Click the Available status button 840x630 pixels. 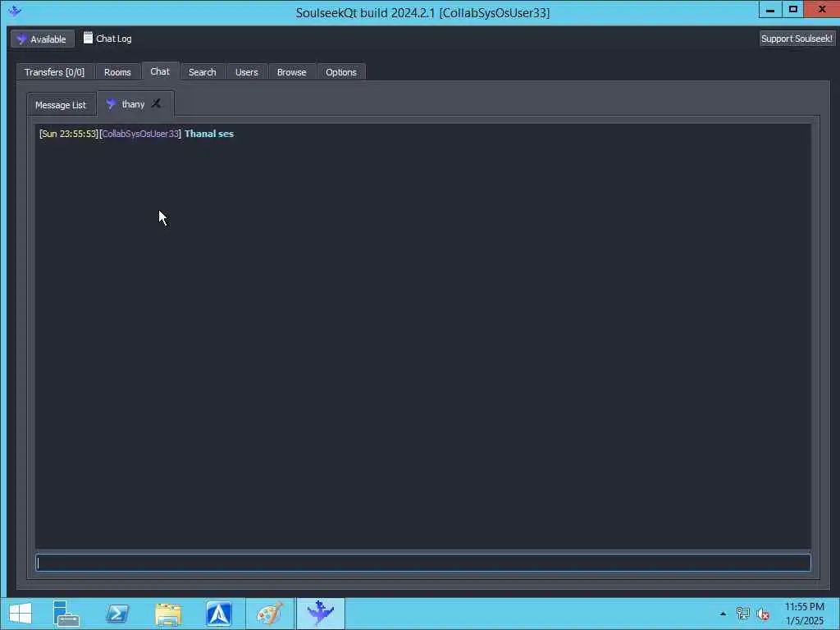(x=42, y=39)
